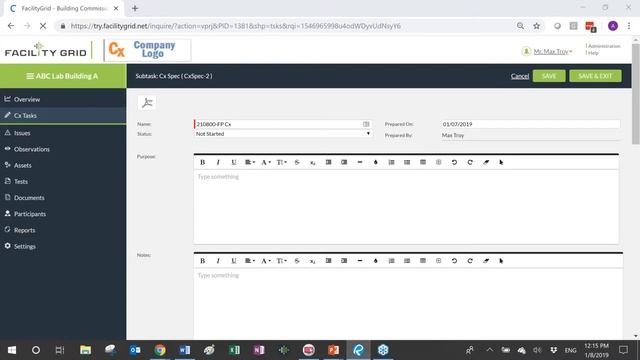Open the Status dropdown showing Not Started
Image resolution: width=640 pixels, height=360 pixels.
click(283, 134)
